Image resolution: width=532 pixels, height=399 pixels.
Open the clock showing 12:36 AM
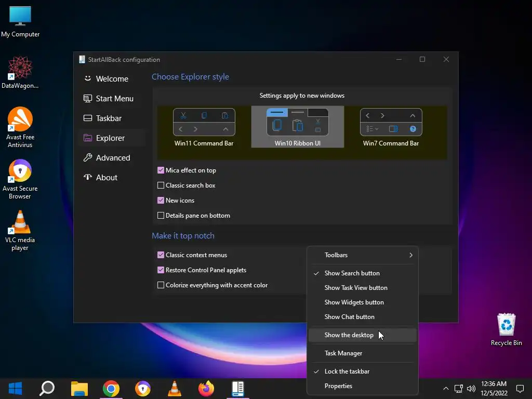494,389
